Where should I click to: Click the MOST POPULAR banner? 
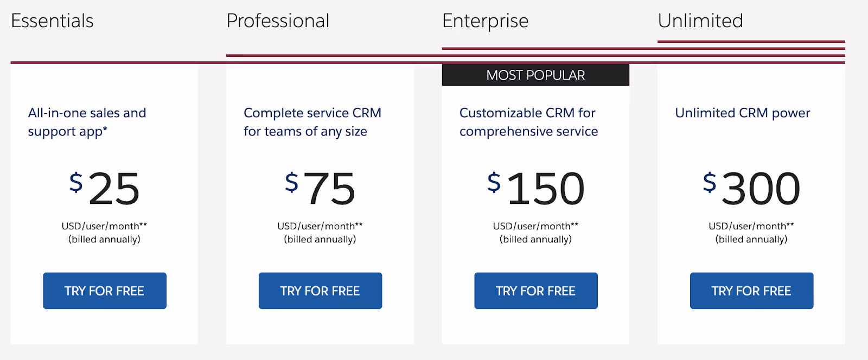[x=535, y=75]
